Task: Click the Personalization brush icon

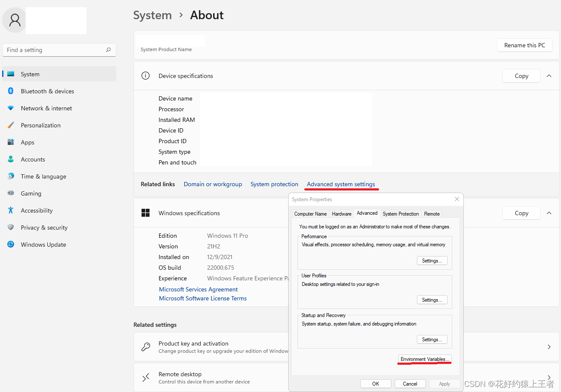Action: click(11, 125)
